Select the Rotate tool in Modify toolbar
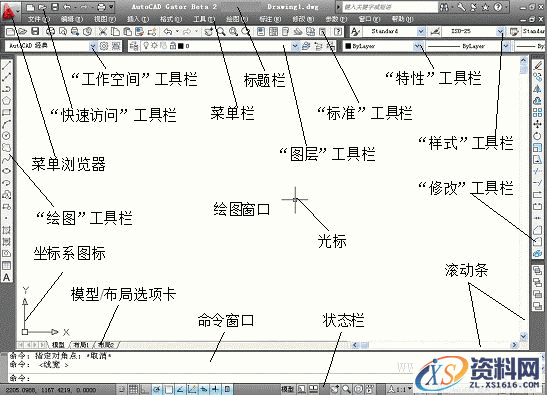The image size is (547, 395). pos(538,136)
